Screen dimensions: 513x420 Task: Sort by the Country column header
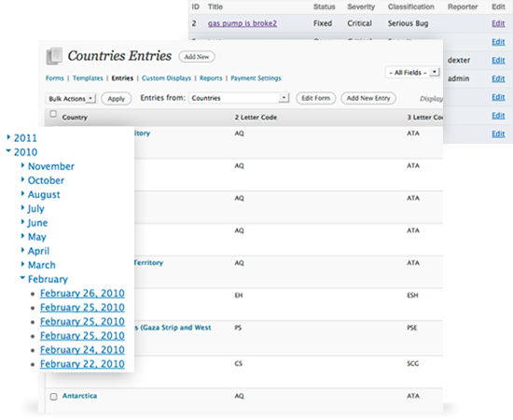(75, 118)
